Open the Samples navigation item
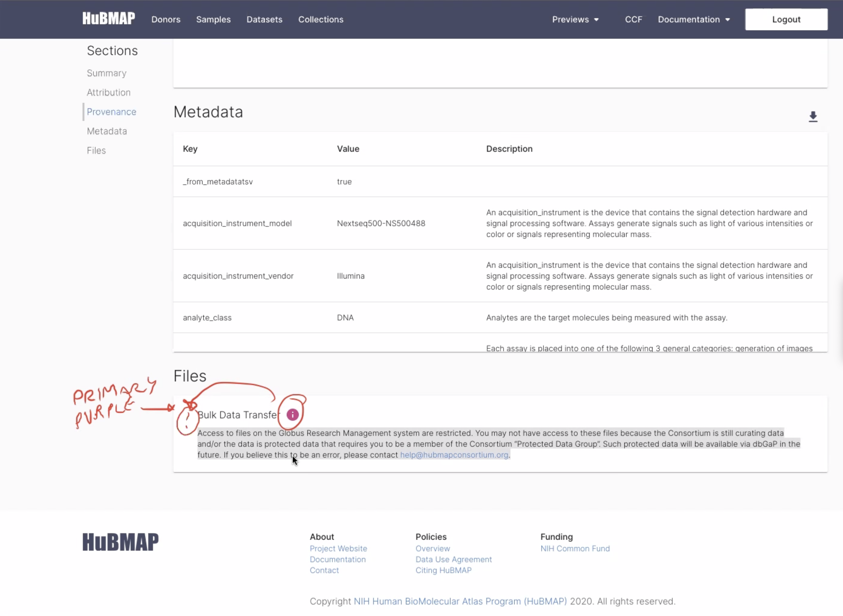This screenshot has width=843, height=616. click(213, 19)
